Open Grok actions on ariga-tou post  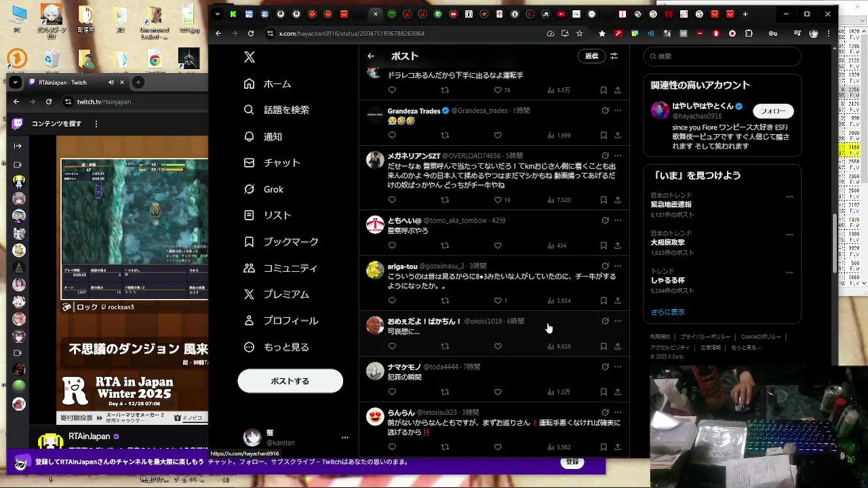pos(605,266)
